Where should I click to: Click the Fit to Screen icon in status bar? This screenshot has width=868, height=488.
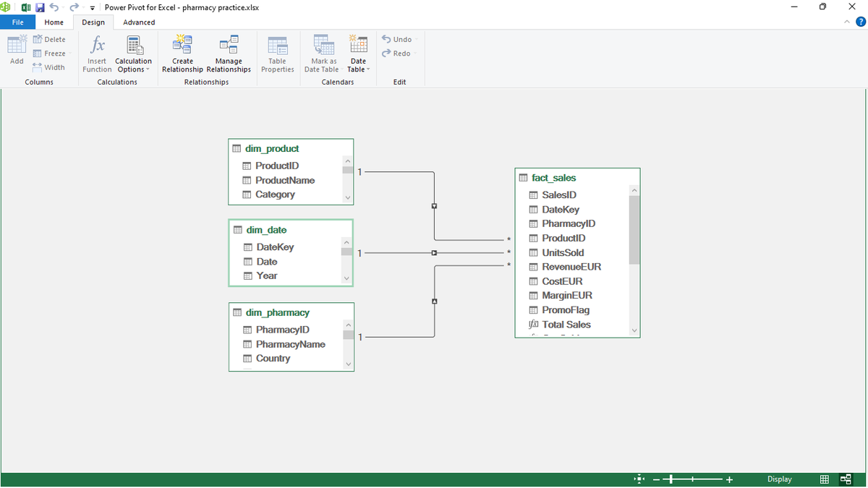click(639, 479)
